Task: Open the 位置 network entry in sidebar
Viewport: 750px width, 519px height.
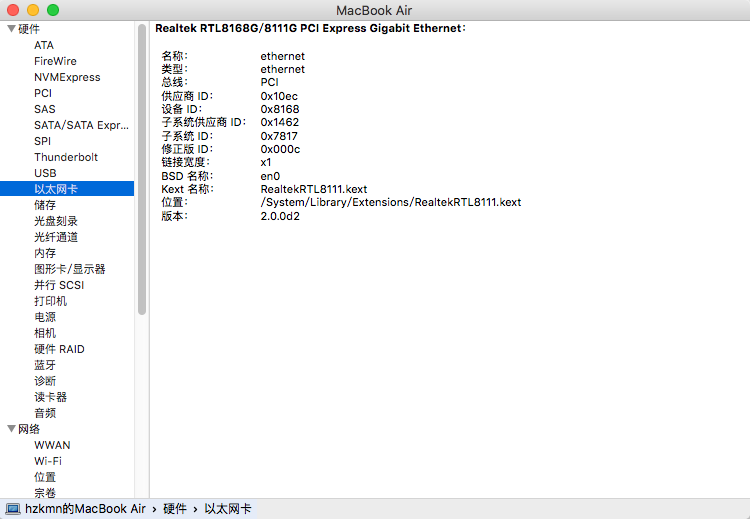Action: coord(45,477)
